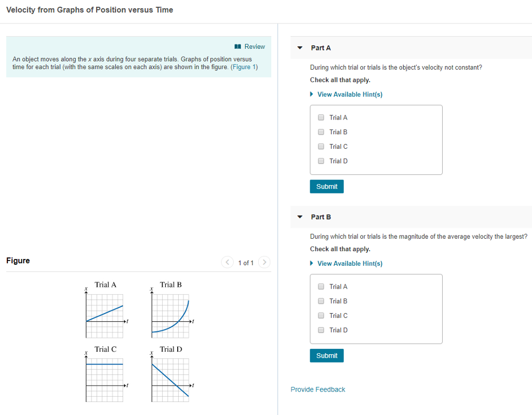Check Trial C in Part A
This screenshot has width=532, height=415.
(x=321, y=146)
